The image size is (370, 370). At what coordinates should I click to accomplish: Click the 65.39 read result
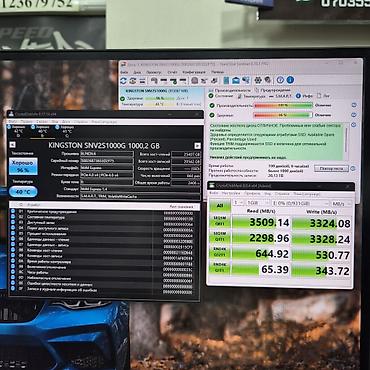click(x=262, y=269)
